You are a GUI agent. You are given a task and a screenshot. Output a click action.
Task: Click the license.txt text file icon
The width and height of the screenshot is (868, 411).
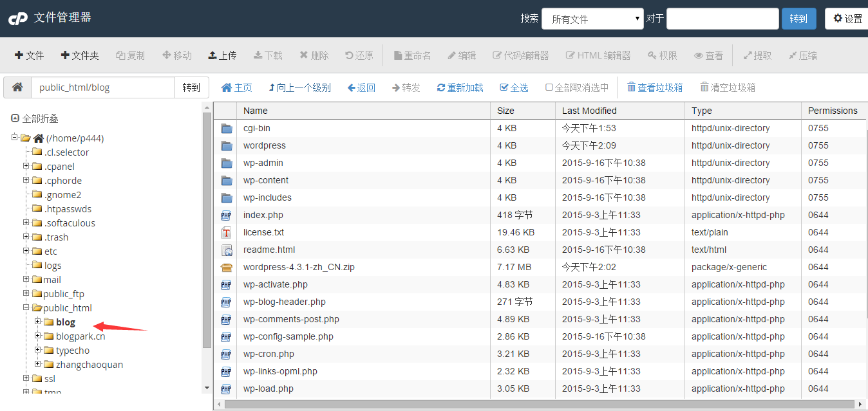(227, 232)
